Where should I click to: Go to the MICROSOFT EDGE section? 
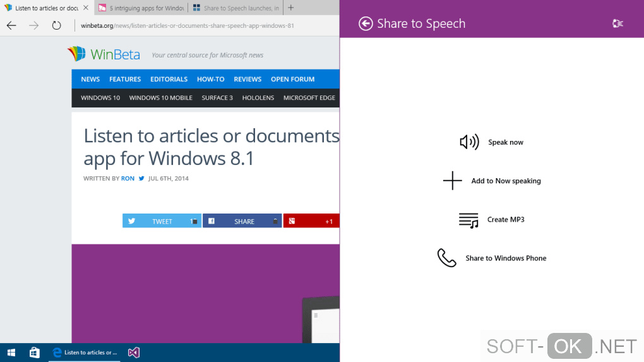click(309, 98)
